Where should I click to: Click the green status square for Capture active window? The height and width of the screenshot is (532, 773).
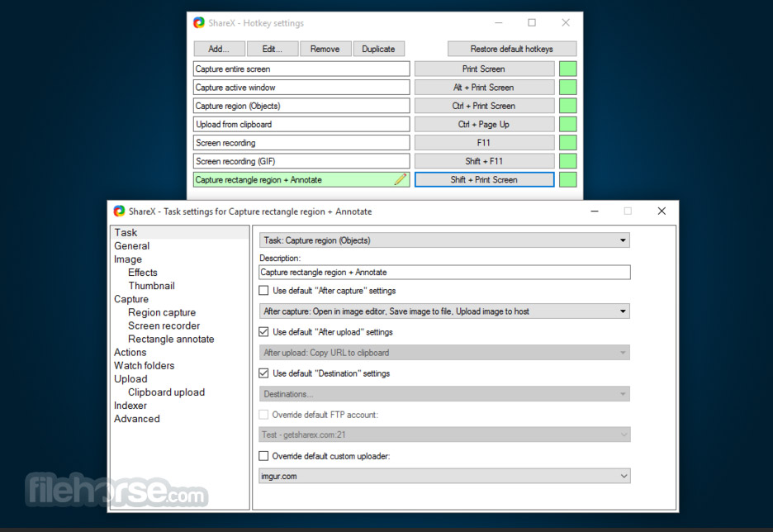click(568, 88)
